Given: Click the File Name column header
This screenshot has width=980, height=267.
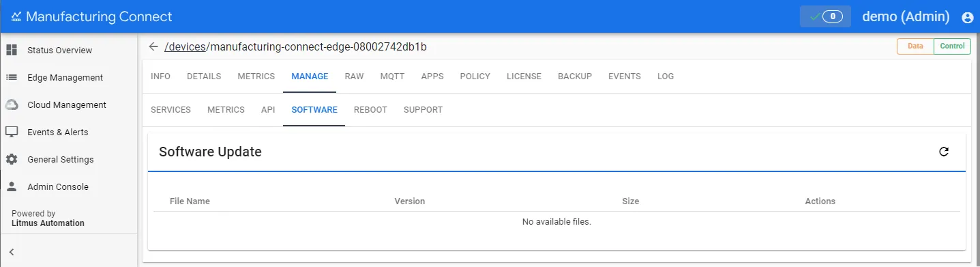Looking at the screenshot, I should (190, 201).
